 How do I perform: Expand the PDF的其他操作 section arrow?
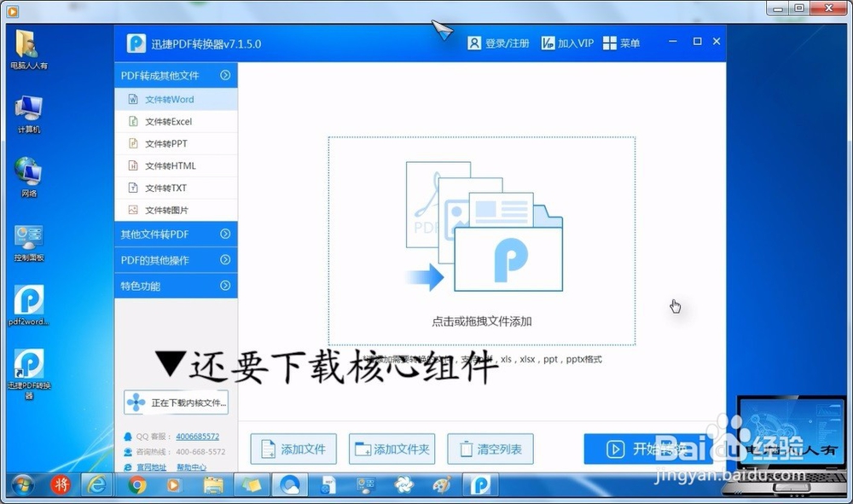coord(225,260)
